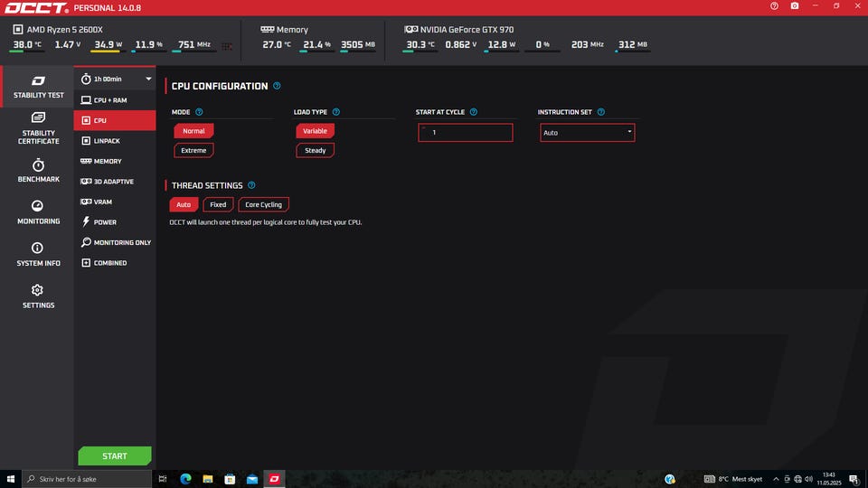This screenshot has width=868, height=488.
Task: Choose Core Cycling thread setting
Action: click(263, 205)
